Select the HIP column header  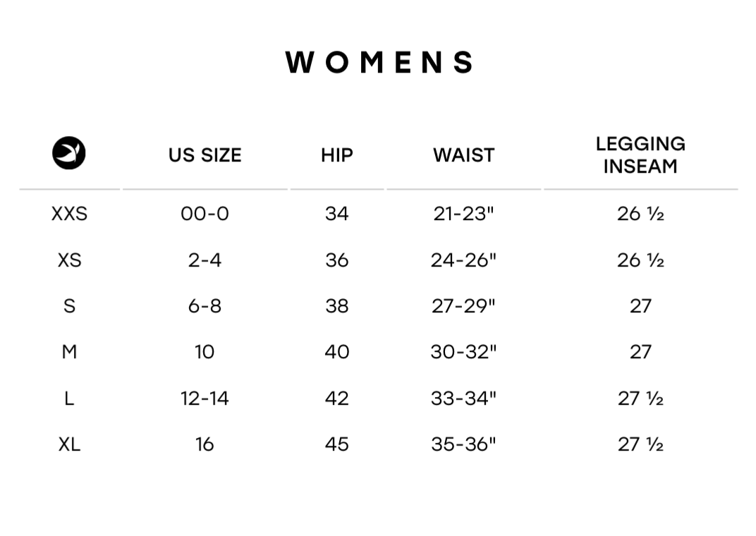tap(337, 155)
